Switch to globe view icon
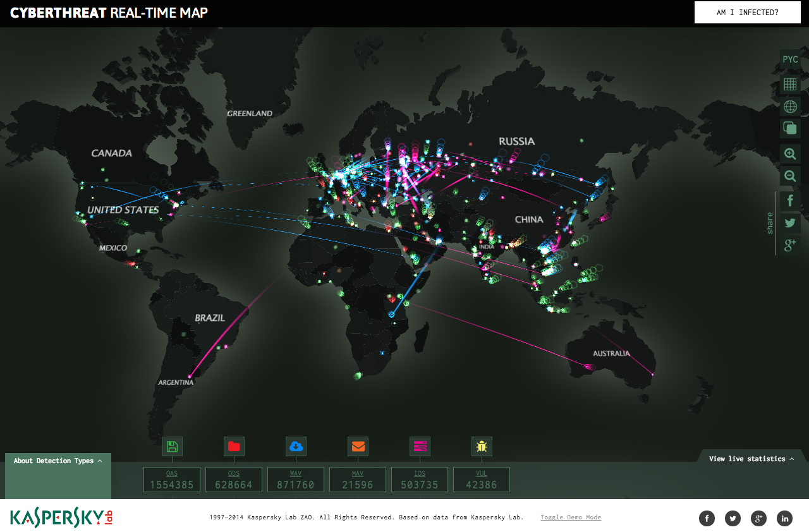 [x=790, y=107]
